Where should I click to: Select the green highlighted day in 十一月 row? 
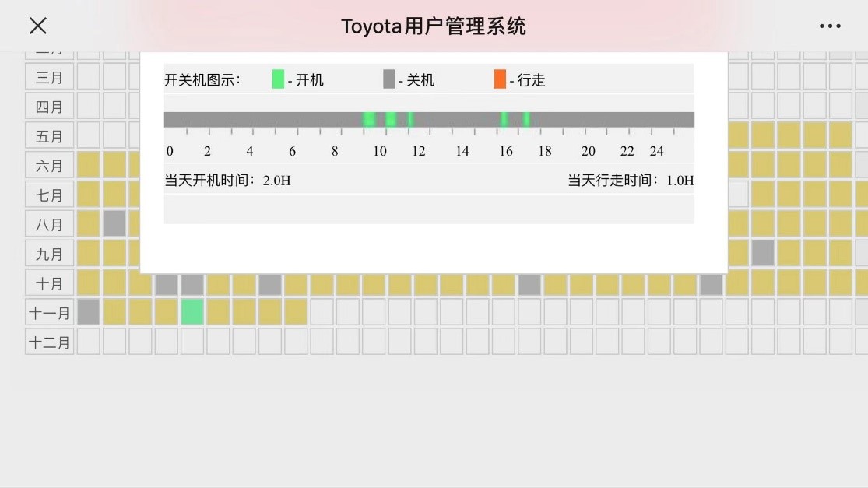[x=192, y=312]
